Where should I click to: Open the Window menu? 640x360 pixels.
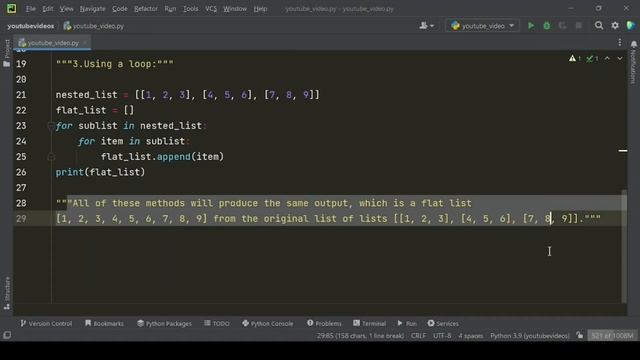(x=235, y=9)
